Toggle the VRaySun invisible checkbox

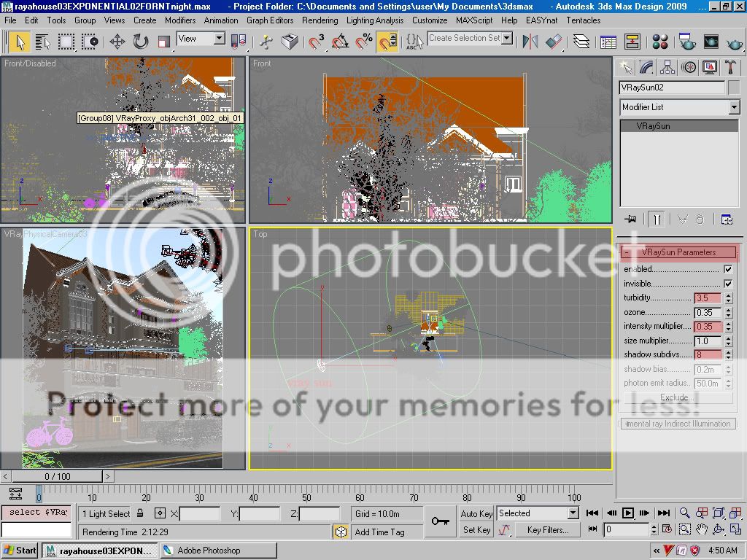[728, 284]
